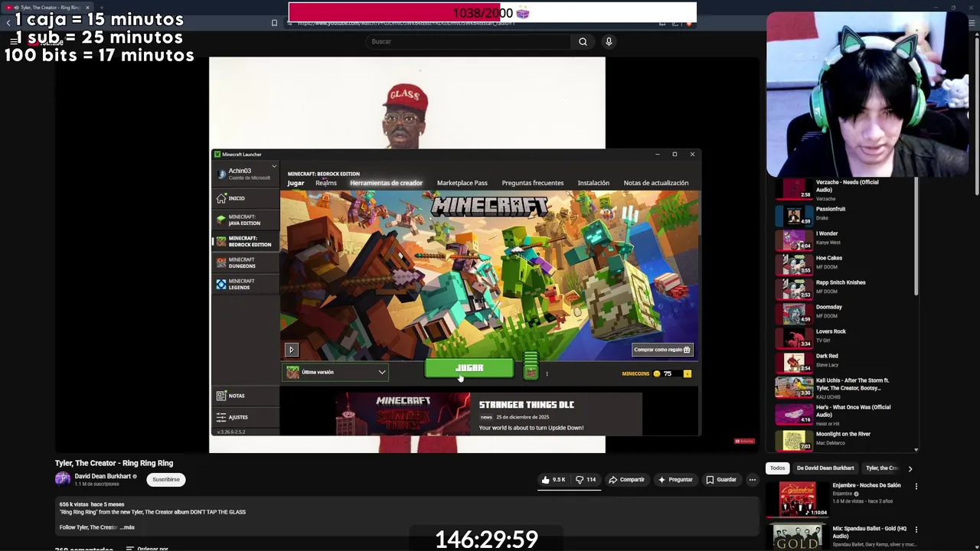Open the Inicio home icon in launcher sidebar
Screen dimensions: 980x551
tap(221, 198)
